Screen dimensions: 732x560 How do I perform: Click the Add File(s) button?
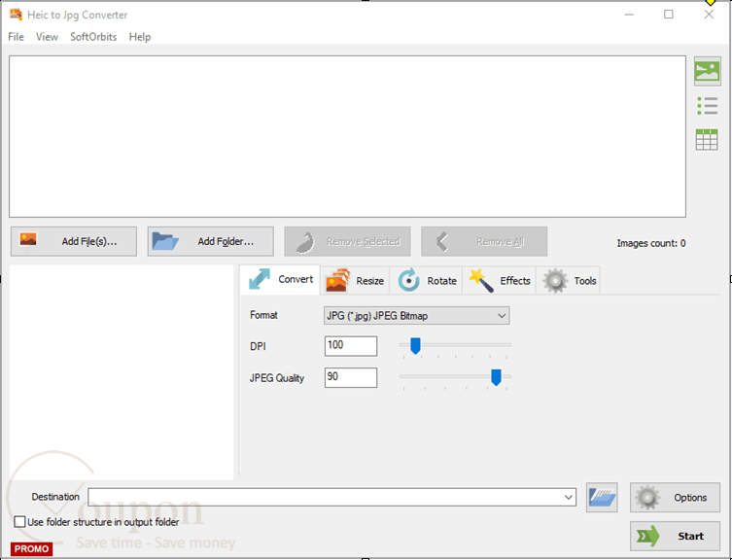tap(74, 241)
